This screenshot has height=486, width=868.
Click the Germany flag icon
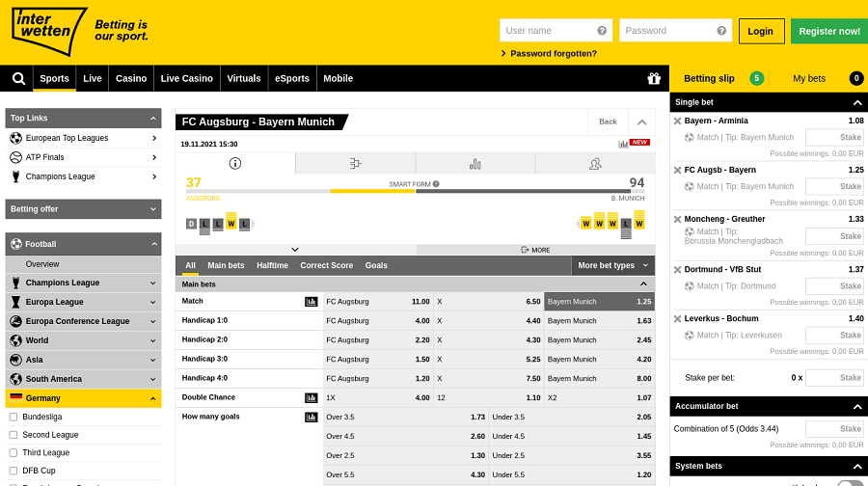(16, 397)
